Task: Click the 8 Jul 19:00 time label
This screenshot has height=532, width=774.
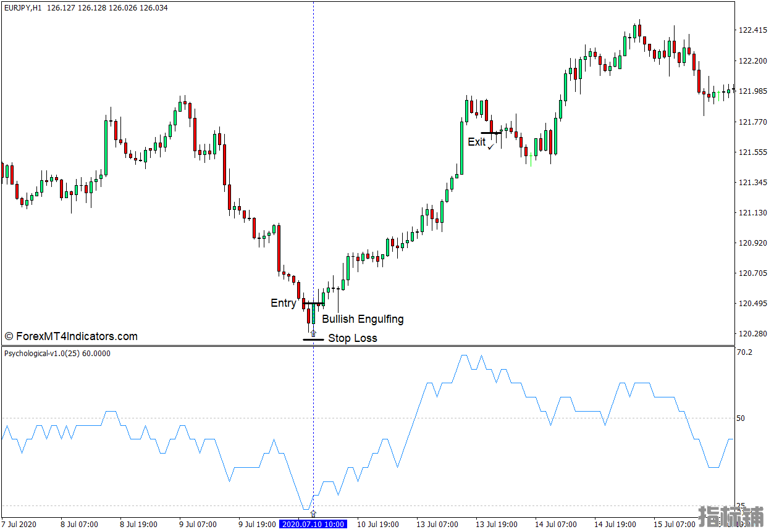Action: tap(138, 524)
